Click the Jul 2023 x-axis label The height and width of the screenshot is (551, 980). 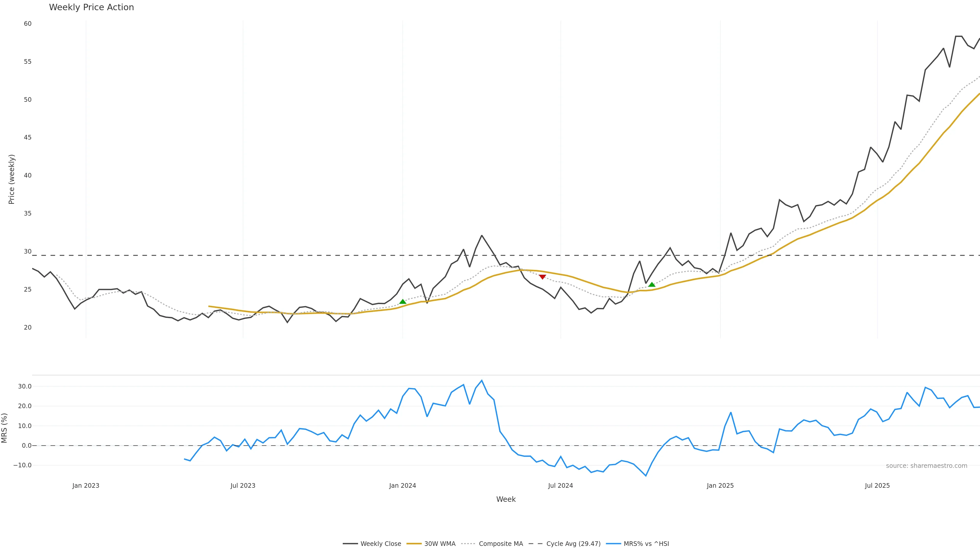(x=243, y=486)
